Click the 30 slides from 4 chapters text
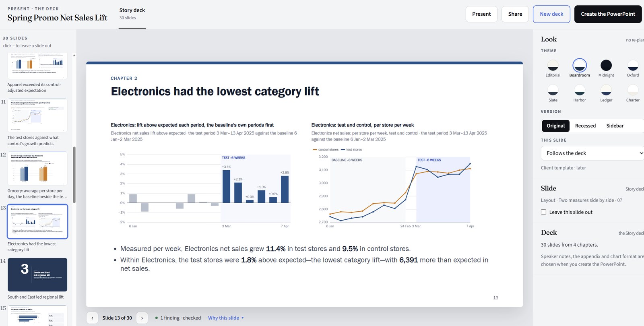Screen dimensions: 644x326 click(x=569, y=245)
